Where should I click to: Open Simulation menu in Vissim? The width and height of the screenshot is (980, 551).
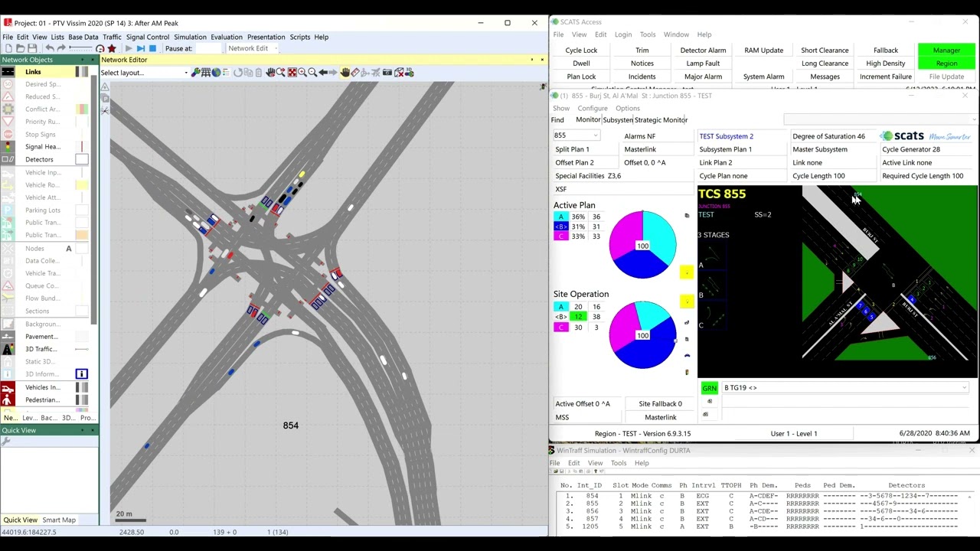click(x=190, y=37)
